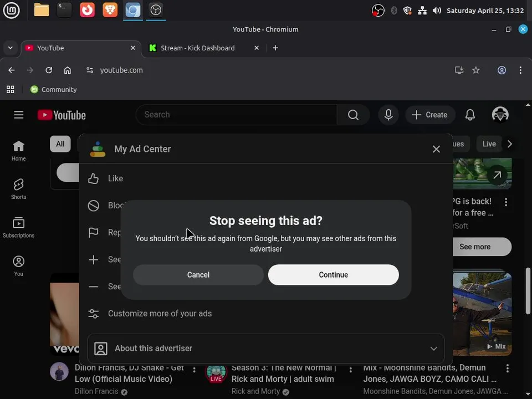
Task: Bookmark this page with the star icon
Action: point(476,70)
